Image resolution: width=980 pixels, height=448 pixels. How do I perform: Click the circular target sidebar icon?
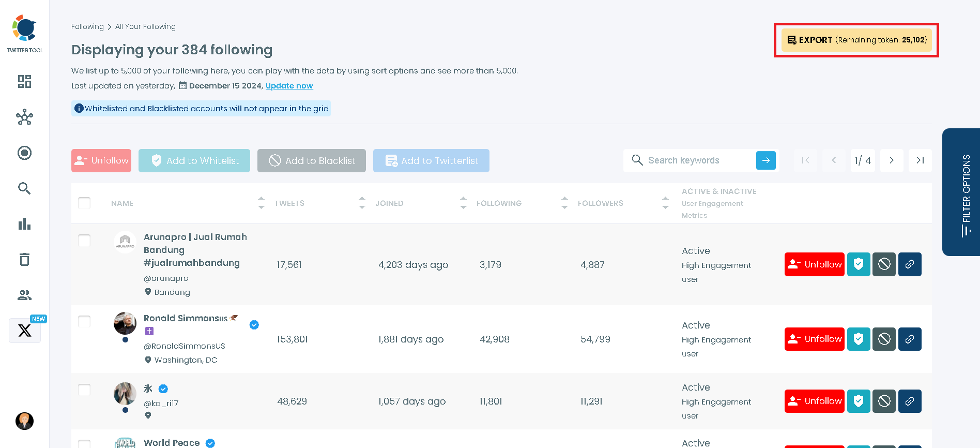[24, 153]
